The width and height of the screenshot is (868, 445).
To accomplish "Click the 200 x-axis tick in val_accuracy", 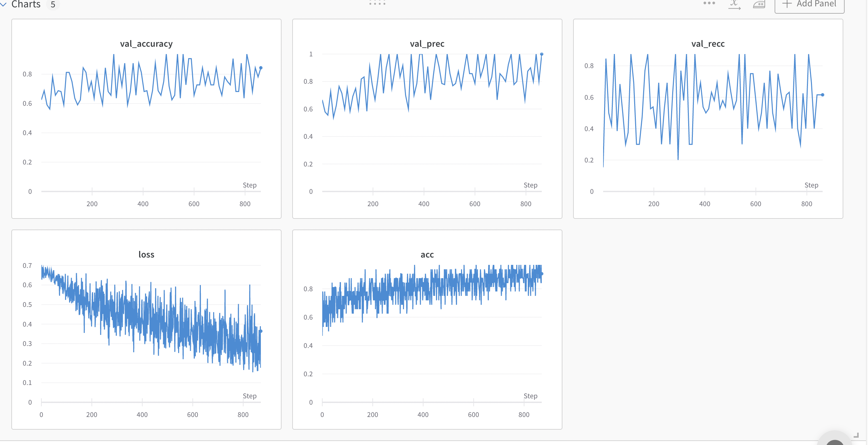I will pyautogui.click(x=92, y=204).
